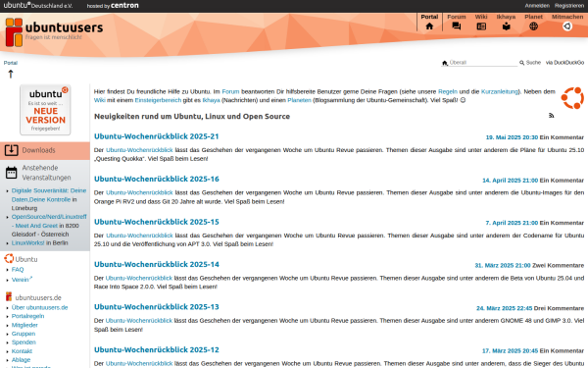Click the ubuntuusers logo
Image resolution: width=588 pixels, height=368 pixels.
tap(54, 31)
